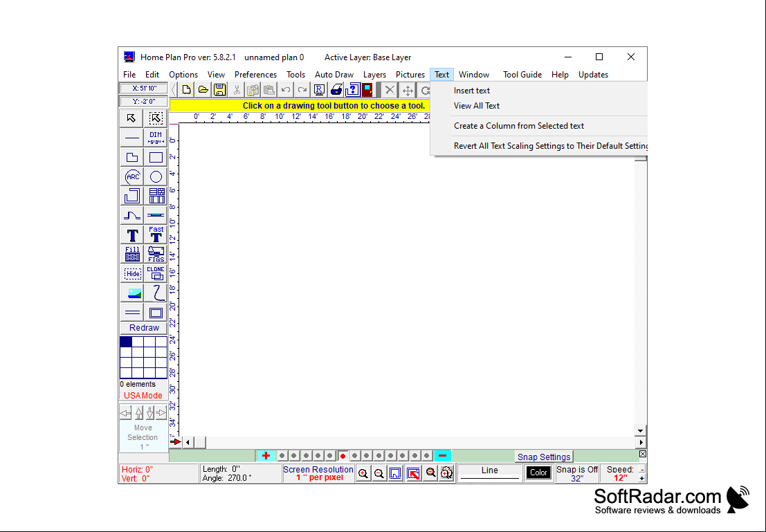
Task: Increase Speed with the plus stepper
Action: (642, 478)
